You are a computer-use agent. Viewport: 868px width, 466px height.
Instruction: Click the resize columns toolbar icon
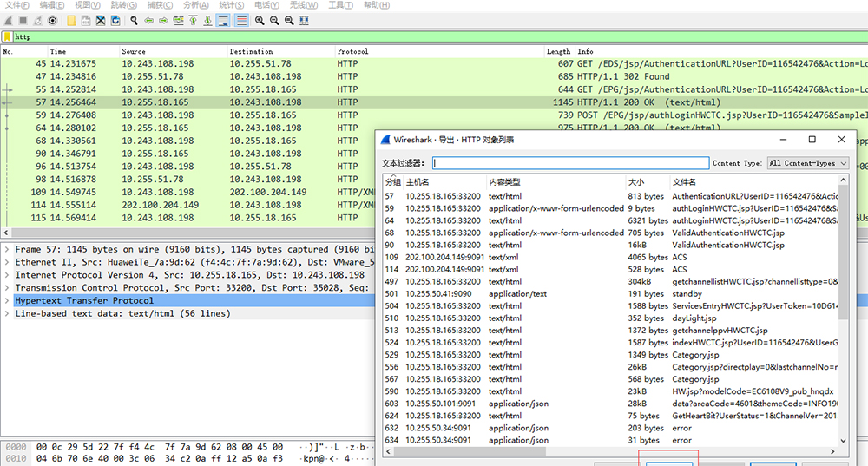304,20
